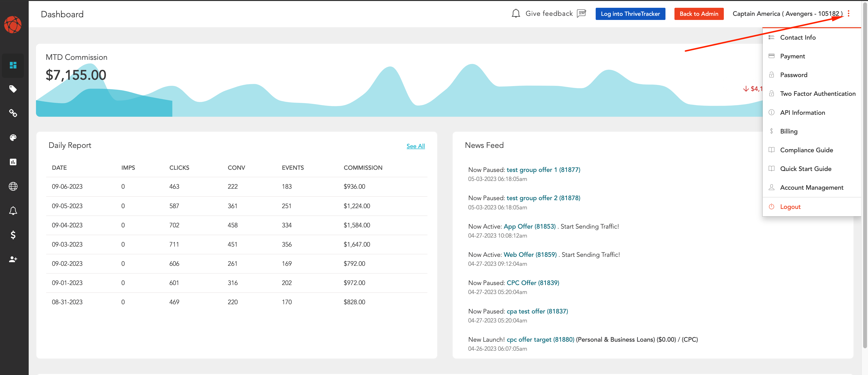Click the Billing dollar icon
The height and width of the screenshot is (375, 868).
pyautogui.click(x=771, y=131)
